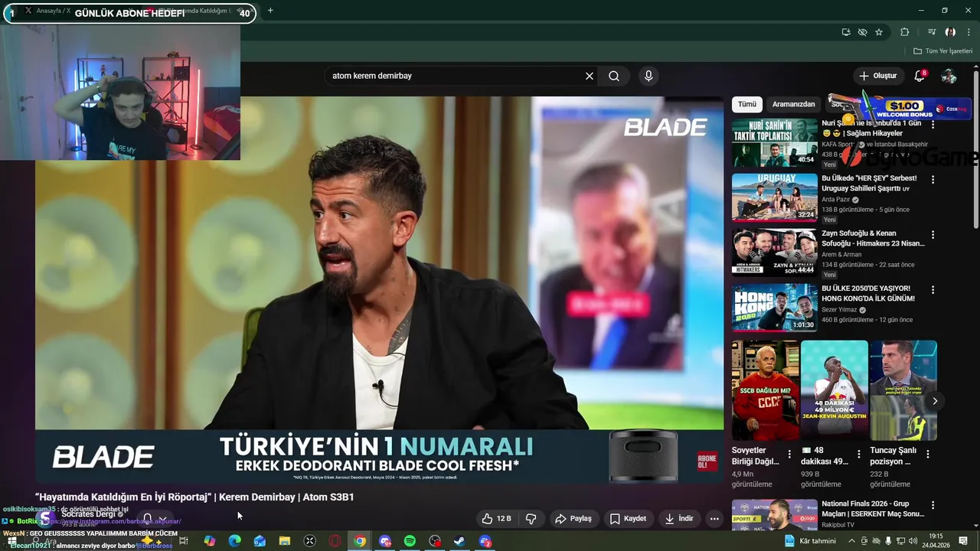Open the media control music-note icon
The height and width of the screenshot is (551, 980).
pos(932,32)
